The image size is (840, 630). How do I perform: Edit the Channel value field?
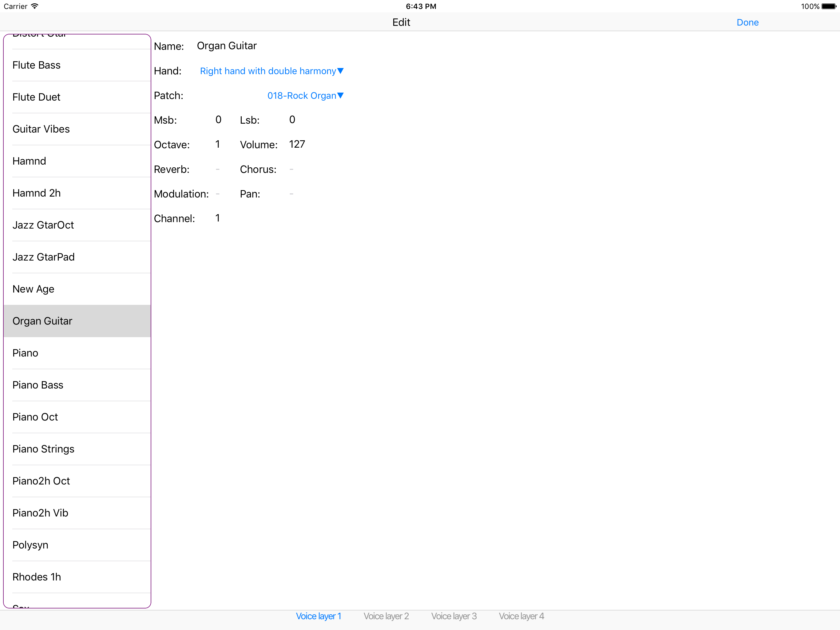click(x=218, y=218)
